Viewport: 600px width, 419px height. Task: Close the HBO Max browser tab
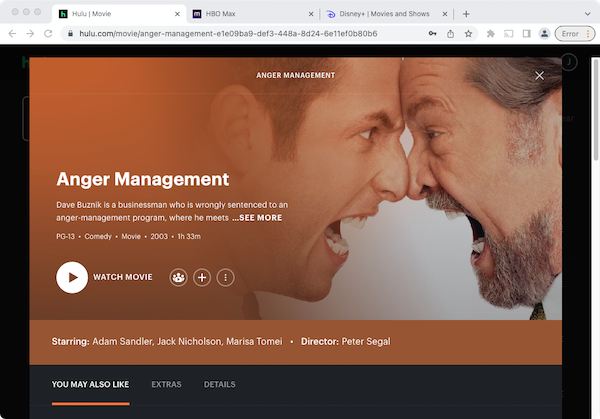pos(311,14)
